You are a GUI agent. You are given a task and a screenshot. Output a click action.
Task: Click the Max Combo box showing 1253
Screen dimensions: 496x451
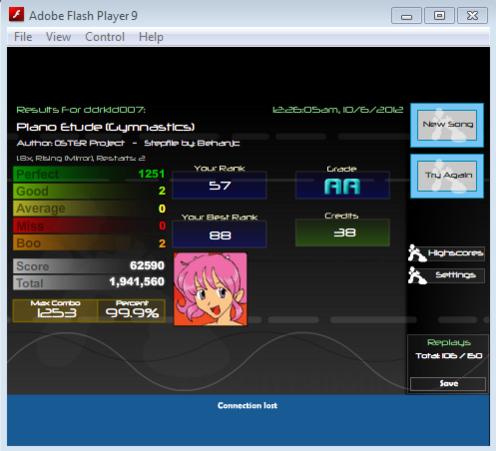tap(55, 310)
